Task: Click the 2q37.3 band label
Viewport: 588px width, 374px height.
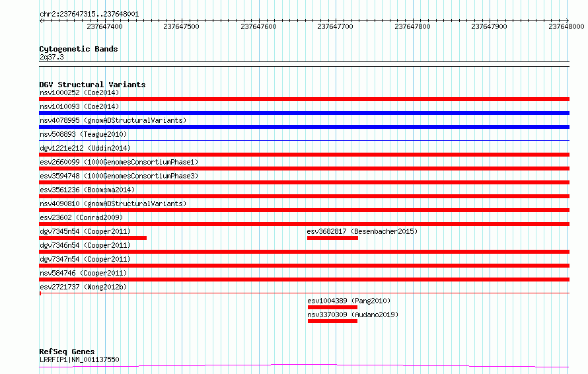Action: (52, 57)
